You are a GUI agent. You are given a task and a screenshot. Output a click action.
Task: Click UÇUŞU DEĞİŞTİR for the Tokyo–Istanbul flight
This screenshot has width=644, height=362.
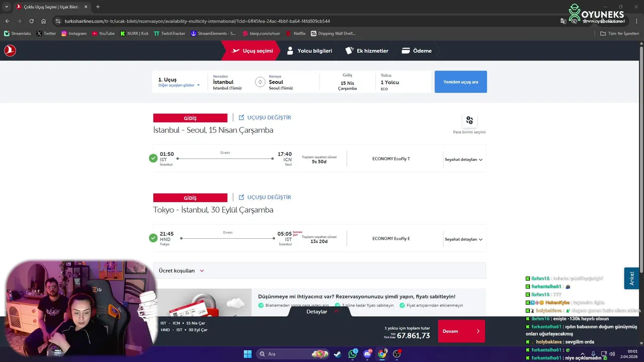tap(265, 197)
